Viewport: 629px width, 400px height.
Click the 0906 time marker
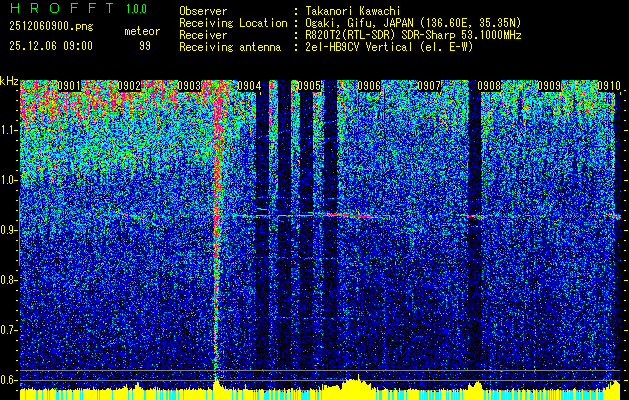click(x=369, y=86)
